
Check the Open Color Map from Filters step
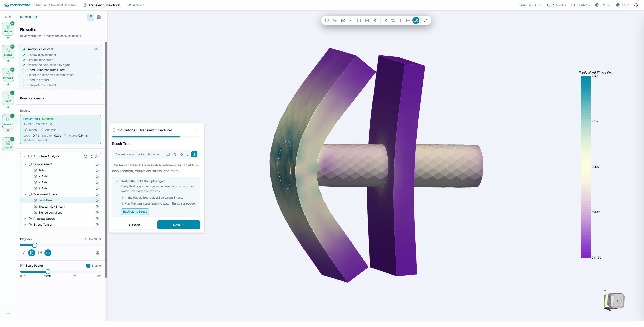coord(24,70)
